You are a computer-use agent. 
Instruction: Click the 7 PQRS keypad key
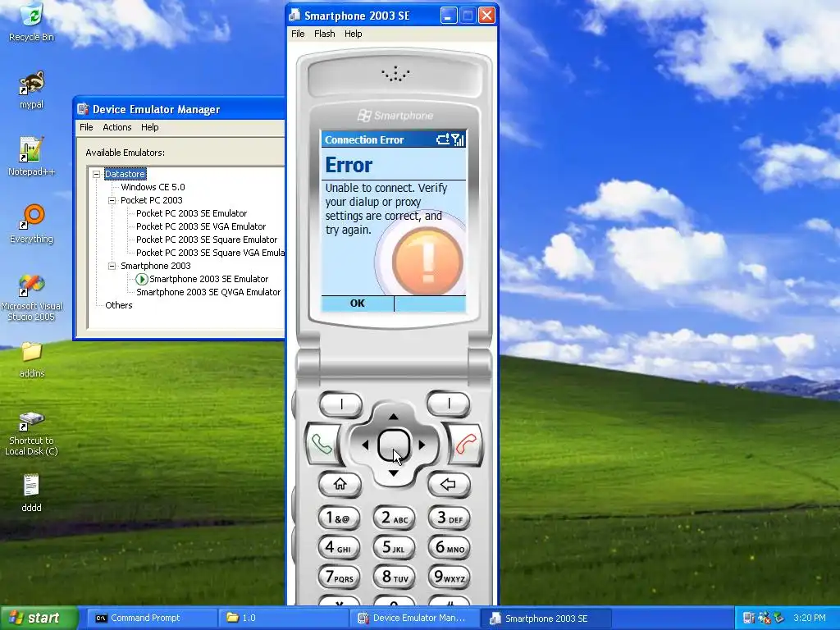339,577
